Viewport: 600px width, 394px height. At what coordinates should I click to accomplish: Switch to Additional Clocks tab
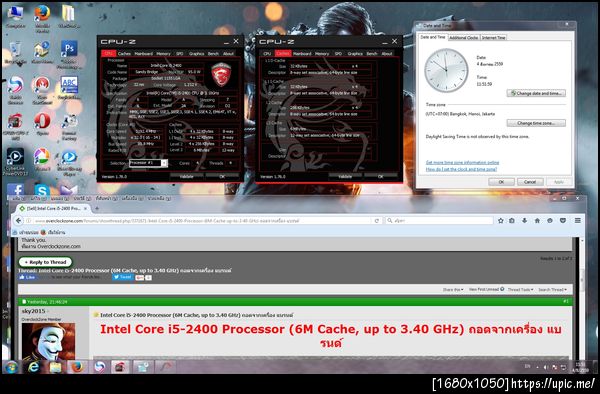463,37
